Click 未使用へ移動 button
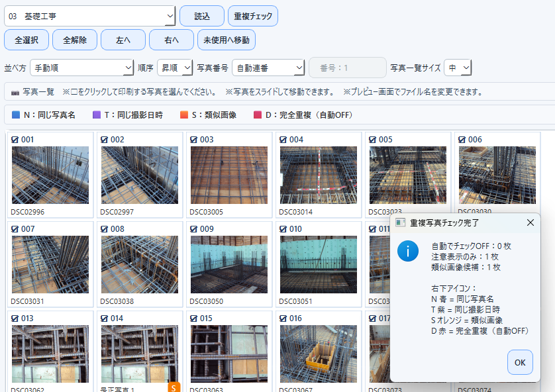The height and width of the screenshot is (392, 555). tap(227, 40)
